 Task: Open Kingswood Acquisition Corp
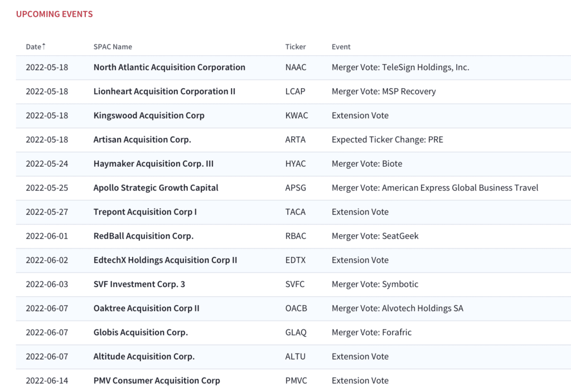pyautogui.click(x=149, y=115)
